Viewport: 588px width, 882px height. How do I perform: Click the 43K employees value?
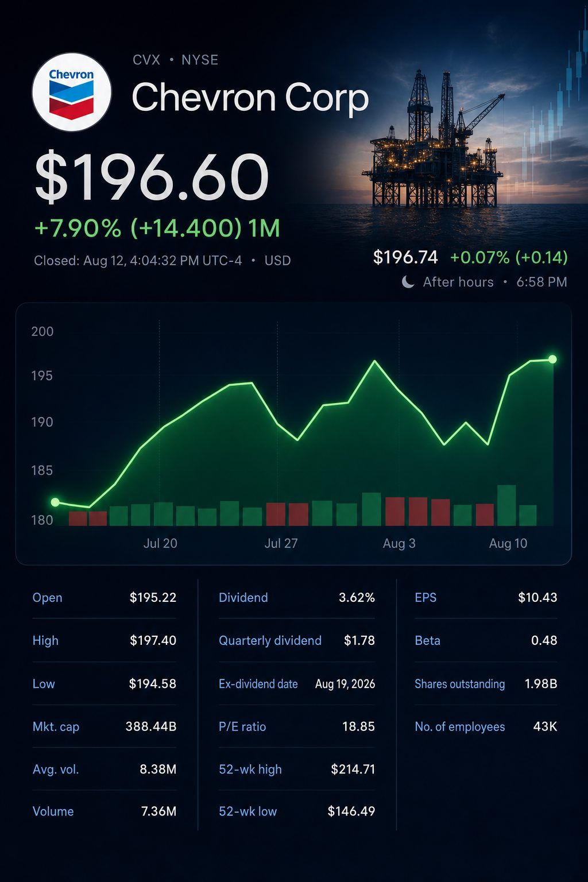click(x=545, y=726)
